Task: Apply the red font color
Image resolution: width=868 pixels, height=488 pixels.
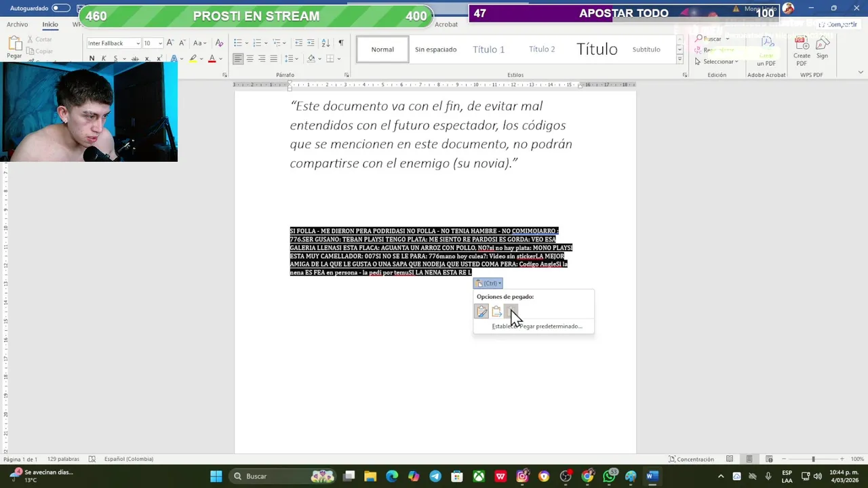Action: [212, 59]
